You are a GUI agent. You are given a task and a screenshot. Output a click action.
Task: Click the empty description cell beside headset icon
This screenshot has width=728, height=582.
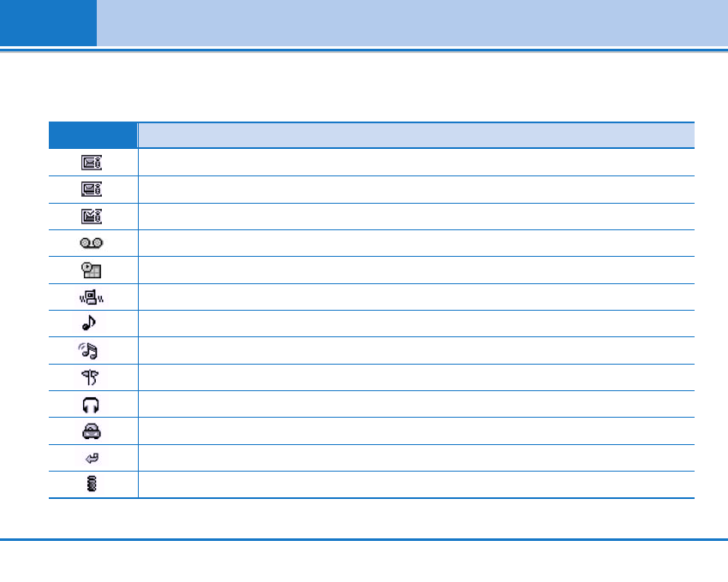(x=415, y=405)
